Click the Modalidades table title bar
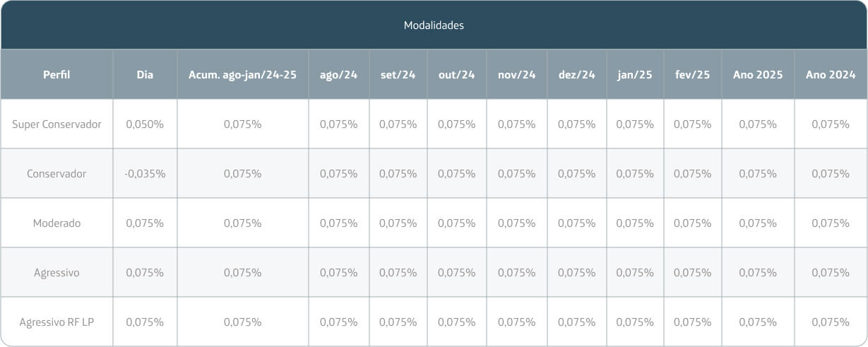868x347 pixels. tap(434, 25)
